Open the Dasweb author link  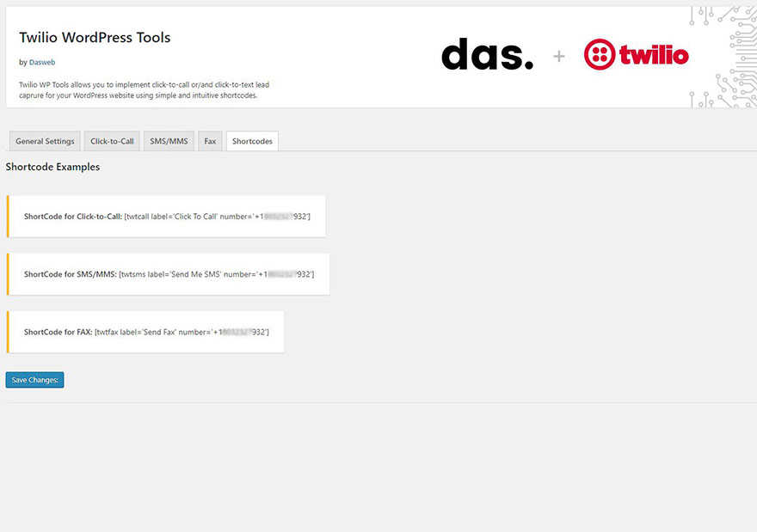pos(42,62)
